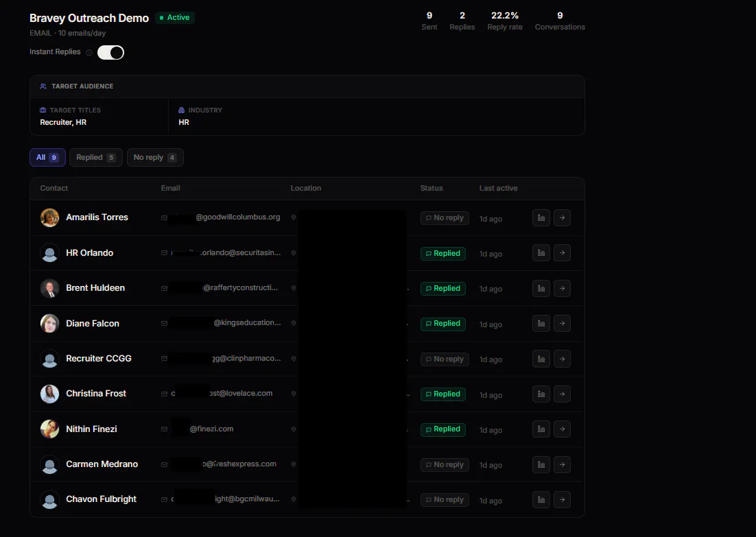Select the All 9 filter tab

tap(47, 157)
